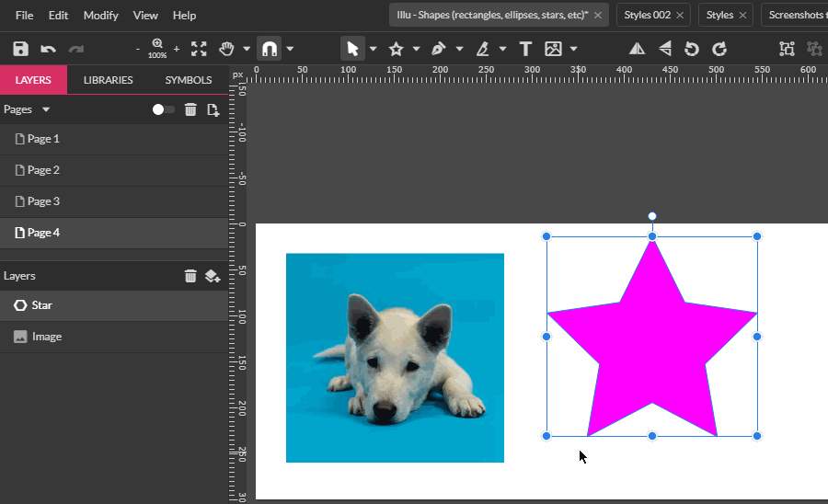Select the Text tool
This screenshot has width=828, height=504.
[x=525, y=49]
